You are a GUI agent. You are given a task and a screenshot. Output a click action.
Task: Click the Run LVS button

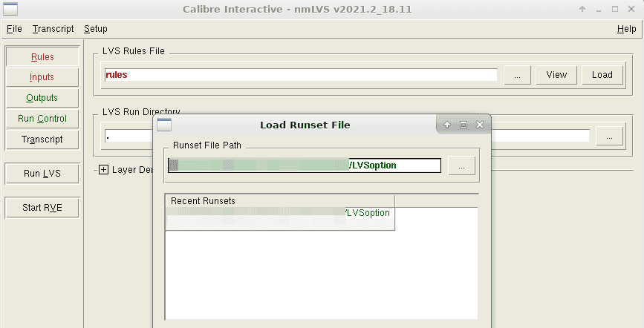click(42, 173)
